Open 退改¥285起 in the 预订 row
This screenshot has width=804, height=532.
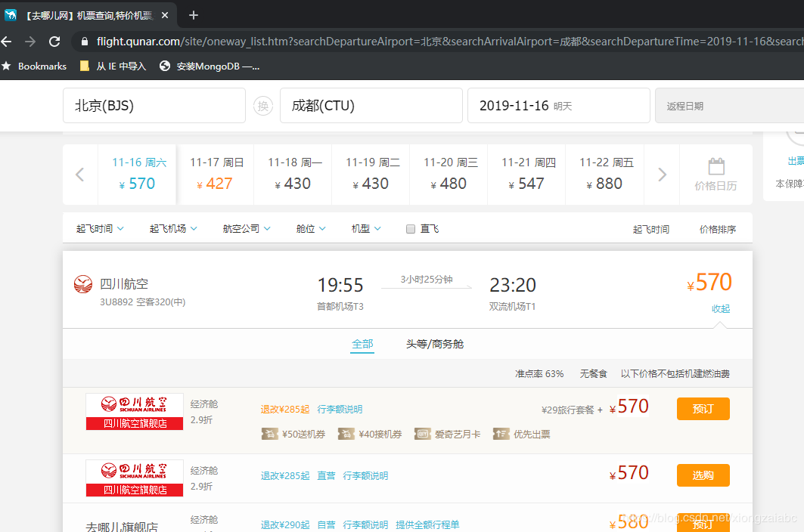click(x=285, y=409)
